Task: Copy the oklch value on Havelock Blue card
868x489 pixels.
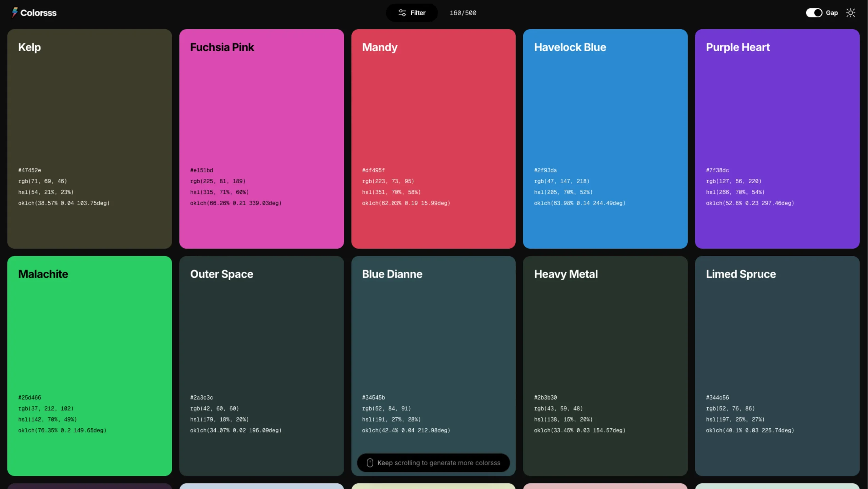Action: (580, 203)
